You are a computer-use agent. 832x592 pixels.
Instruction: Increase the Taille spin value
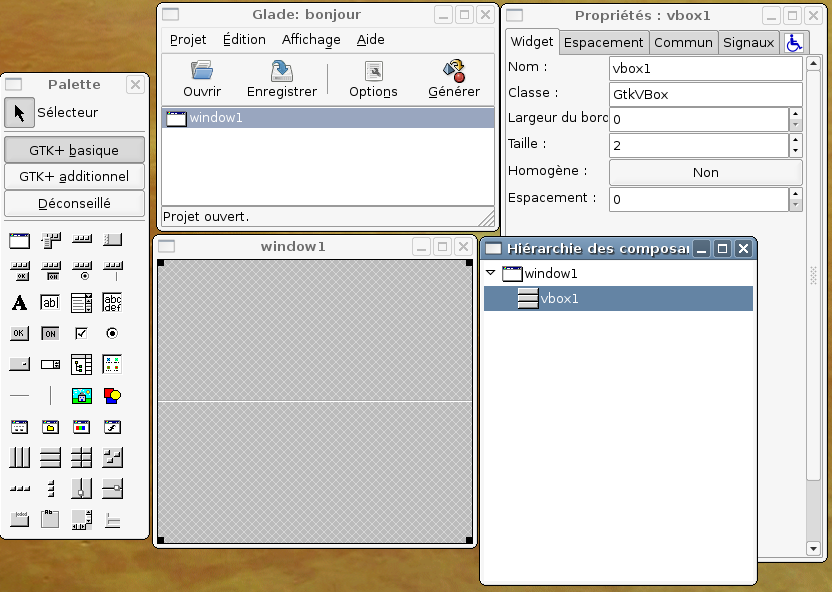tap(795, 140)
